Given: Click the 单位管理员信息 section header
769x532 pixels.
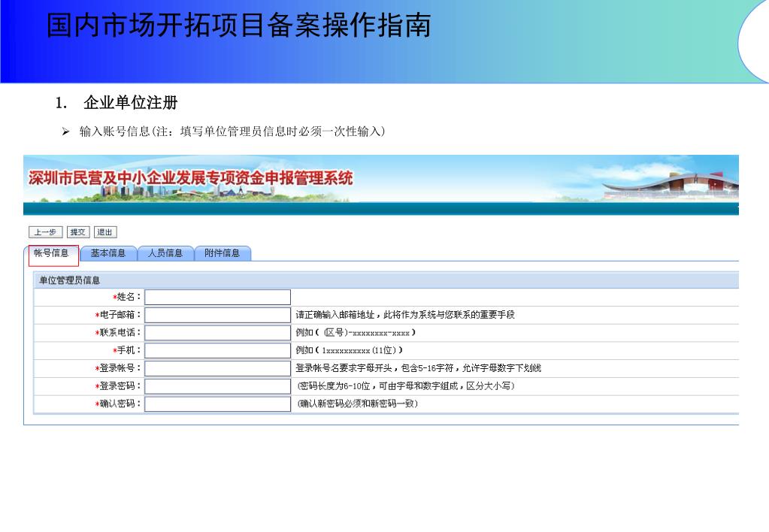Looking at the screenshot, I should [x=386, y=280].
